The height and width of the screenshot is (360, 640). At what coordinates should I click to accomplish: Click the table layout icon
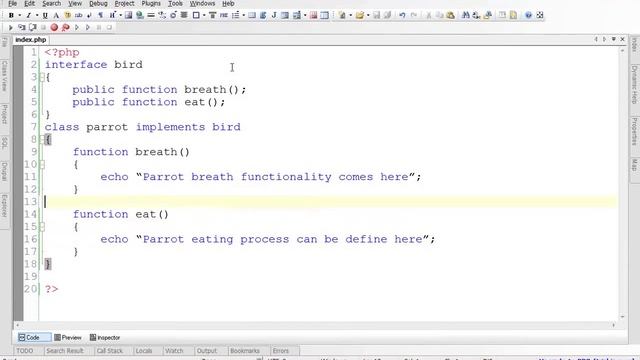click(x=324, y=16)
